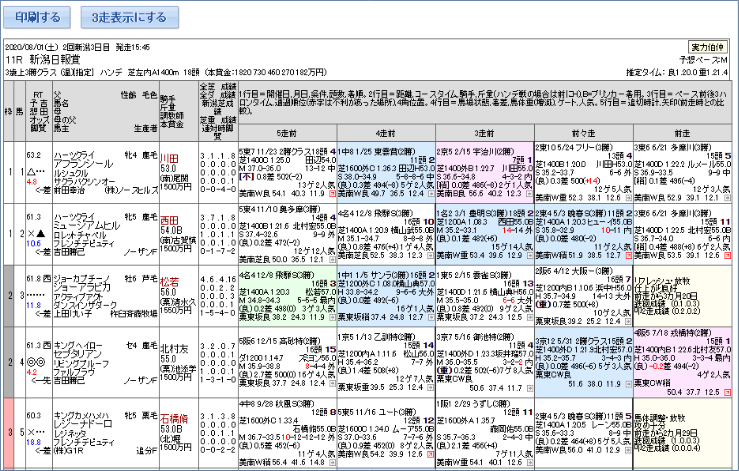Open workout icon after 50.0 35.5 12.1
739x471 pixels.
pos(333,260)
